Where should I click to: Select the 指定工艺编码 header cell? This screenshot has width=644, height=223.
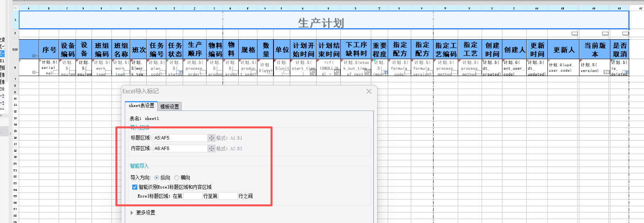[446, 49]
